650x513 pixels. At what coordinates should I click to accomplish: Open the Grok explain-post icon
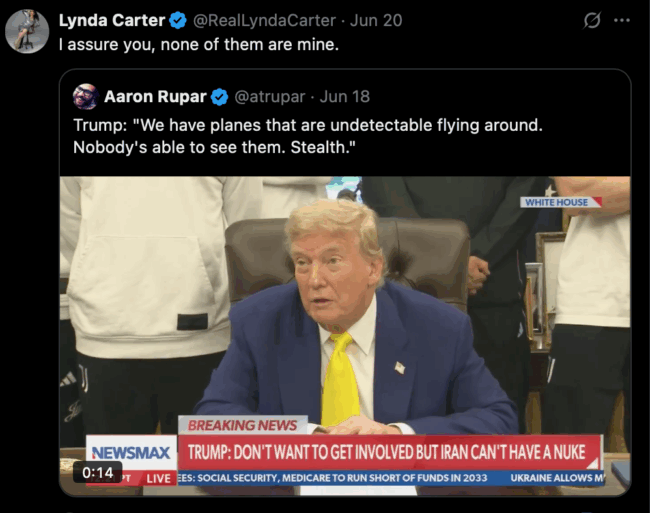(592, 20)
